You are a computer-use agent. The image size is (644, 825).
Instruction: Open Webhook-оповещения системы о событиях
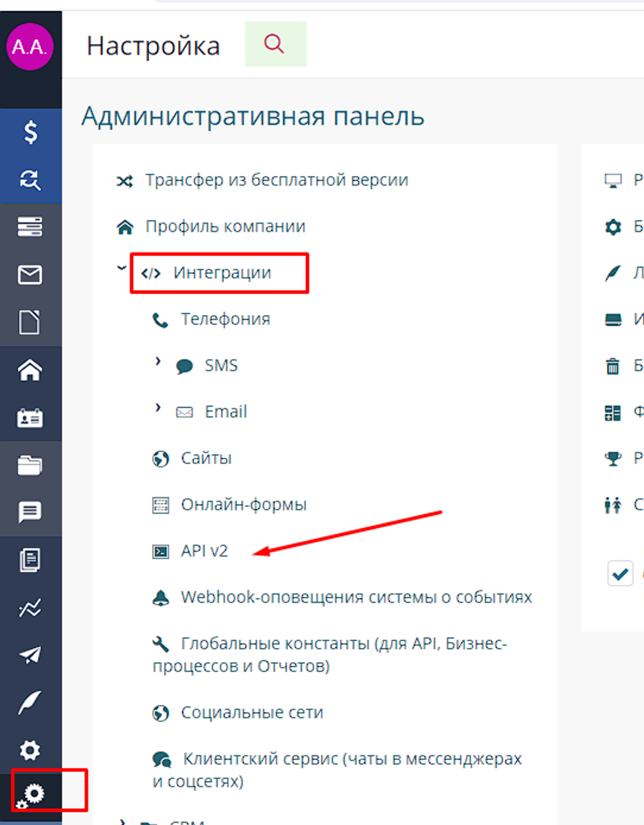[356, 597]
